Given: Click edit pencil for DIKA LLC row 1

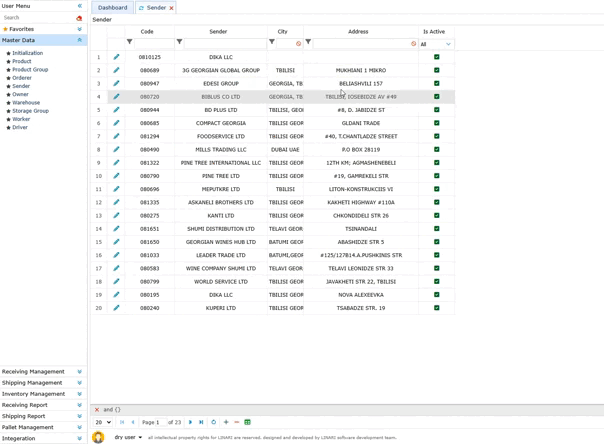Looking at the screenshot, I should (x=116, y=57).
